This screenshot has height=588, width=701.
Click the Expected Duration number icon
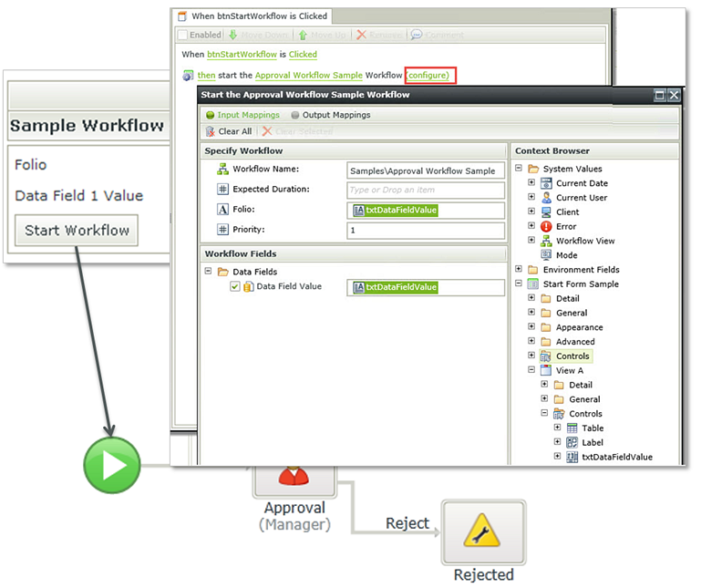pyautogui.click(x=222, y=189)
